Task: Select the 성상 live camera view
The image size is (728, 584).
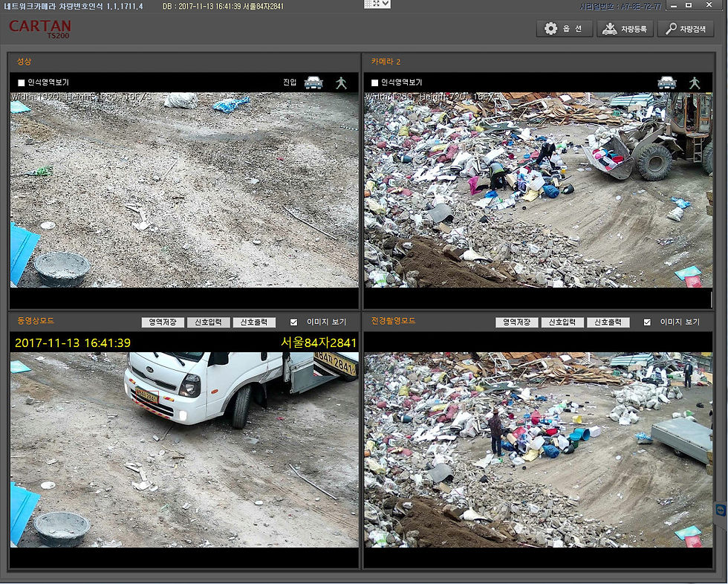Action: [184, 189]
